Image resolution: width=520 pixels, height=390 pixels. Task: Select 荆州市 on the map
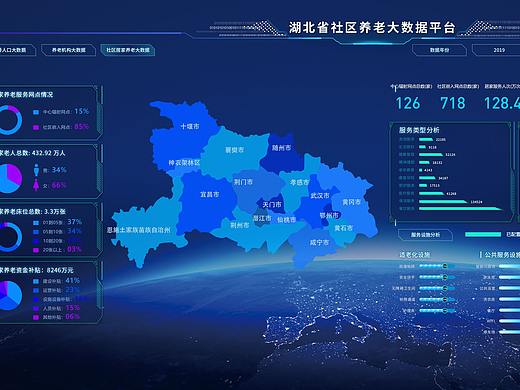(x=240, y=225)
